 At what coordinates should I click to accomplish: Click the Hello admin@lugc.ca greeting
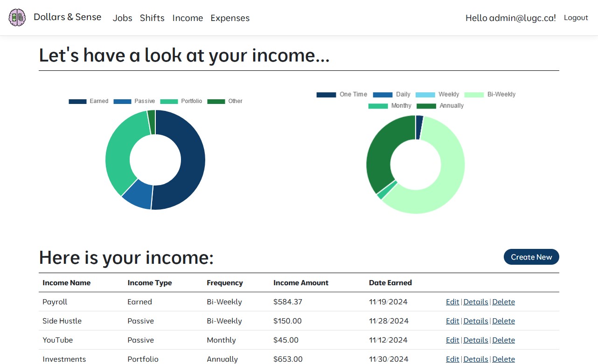point(510,18)
